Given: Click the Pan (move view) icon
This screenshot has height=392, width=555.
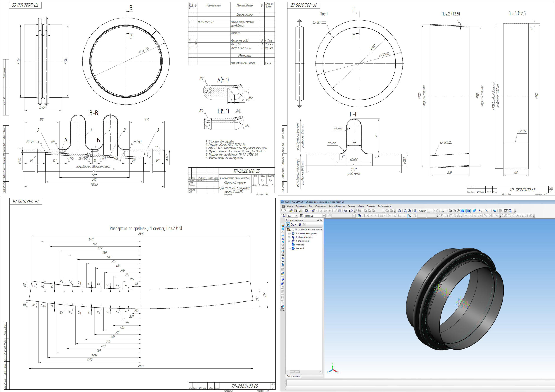Looking at the screenshot, I should pos(434,211).
